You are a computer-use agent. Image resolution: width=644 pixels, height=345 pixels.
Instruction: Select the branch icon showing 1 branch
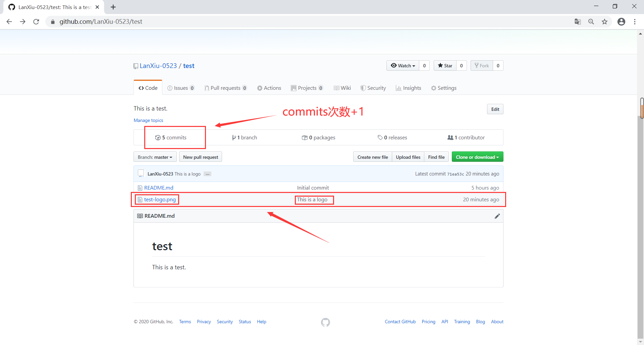click(234, 137)
